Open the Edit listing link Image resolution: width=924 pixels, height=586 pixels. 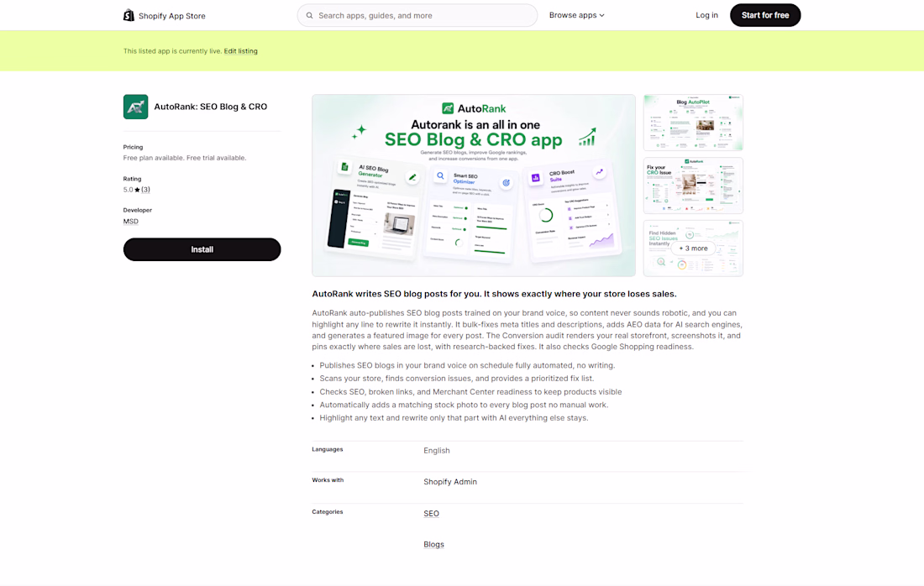pos(240,51)
